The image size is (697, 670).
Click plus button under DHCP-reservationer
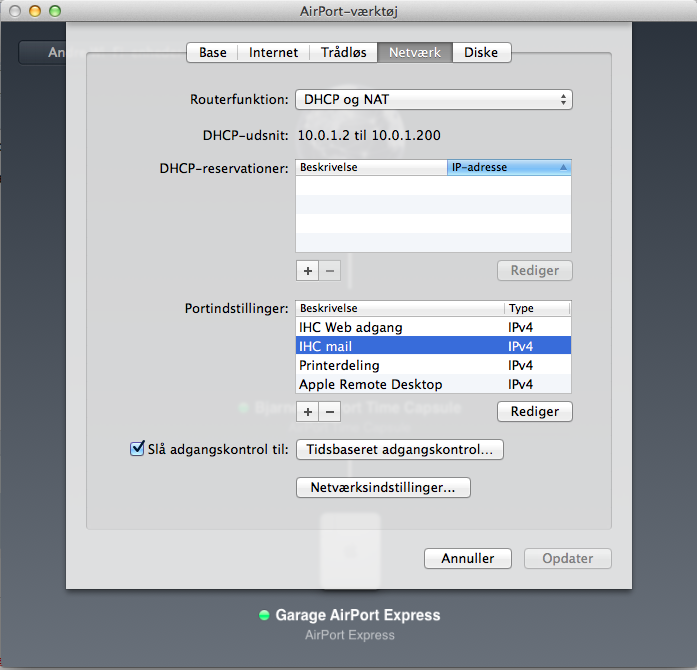308,270
